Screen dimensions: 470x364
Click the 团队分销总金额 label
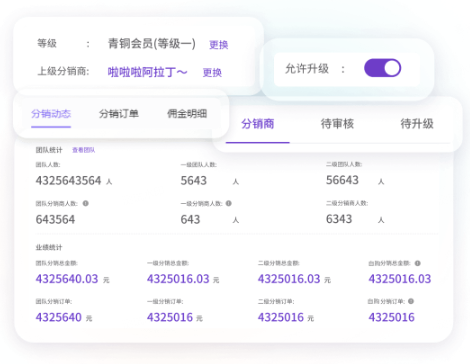pos(57,263)
